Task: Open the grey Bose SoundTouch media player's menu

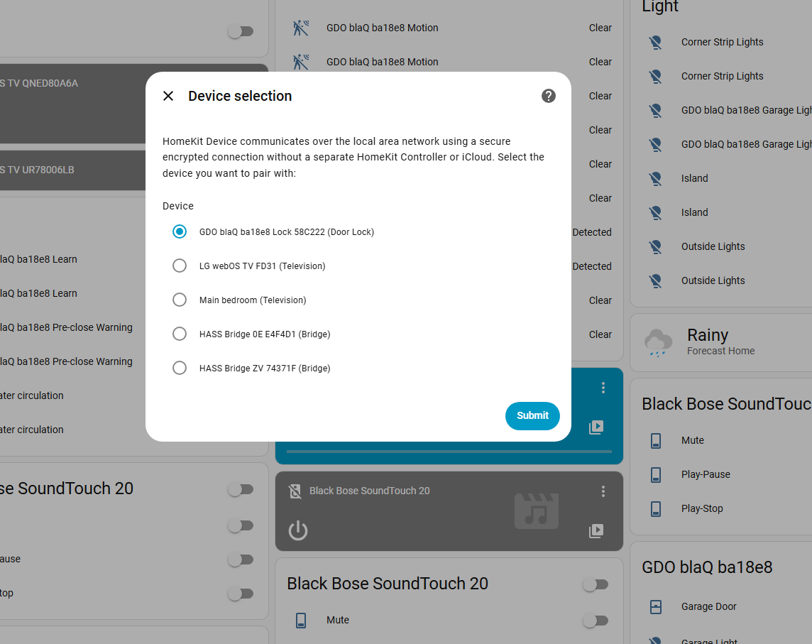Action: (603, 491)
